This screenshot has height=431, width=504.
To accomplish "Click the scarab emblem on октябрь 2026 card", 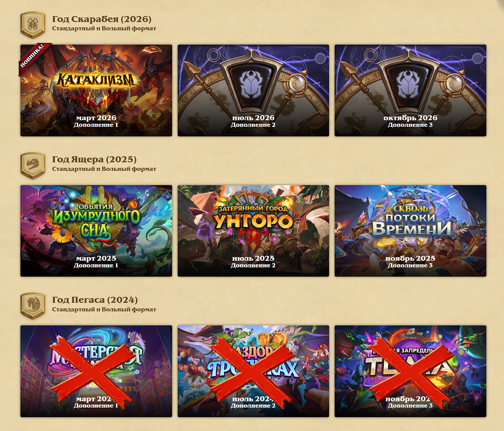I will coord(410,83).
